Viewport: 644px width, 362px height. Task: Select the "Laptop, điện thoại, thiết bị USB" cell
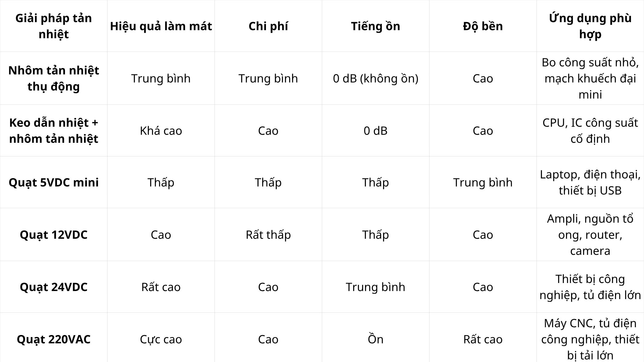pos(590,182)
